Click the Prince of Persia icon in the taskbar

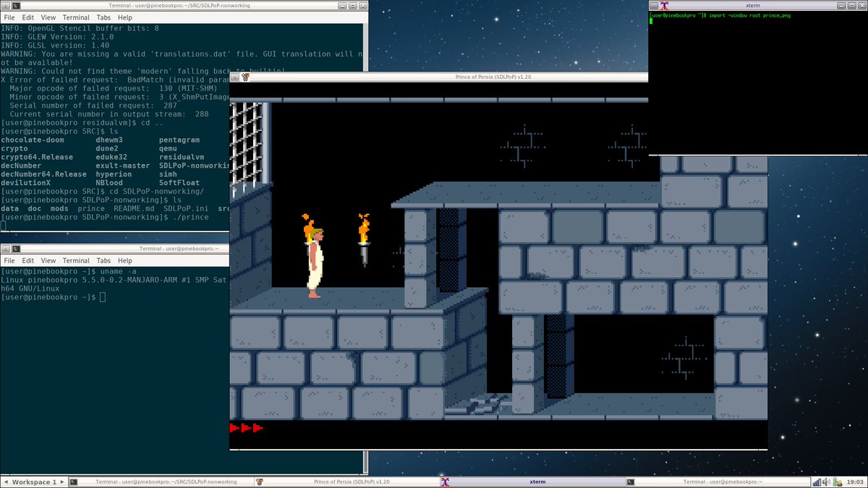click(x=260, y=481)
